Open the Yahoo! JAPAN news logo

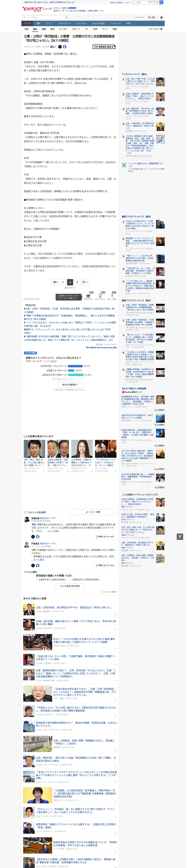coord(37,9)
